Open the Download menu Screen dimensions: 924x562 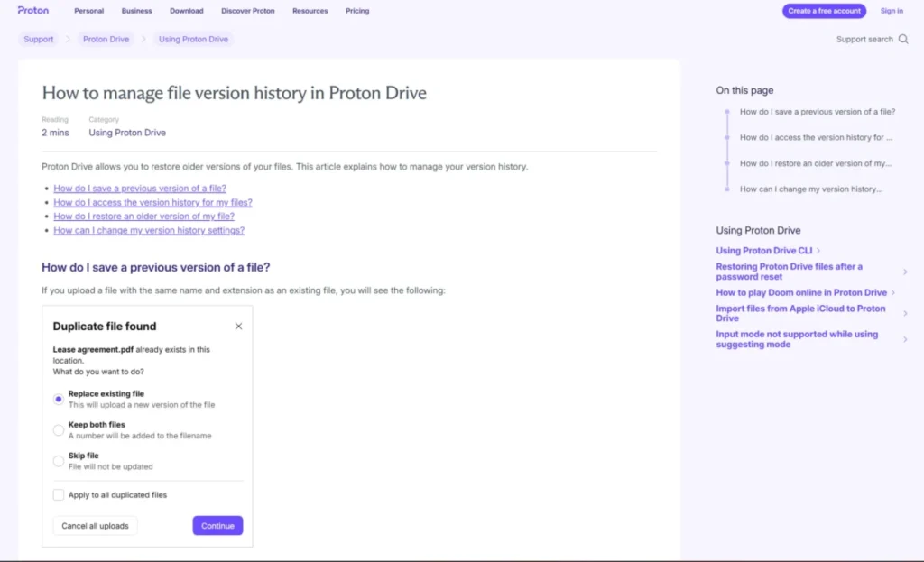click(x=186, y=11)
